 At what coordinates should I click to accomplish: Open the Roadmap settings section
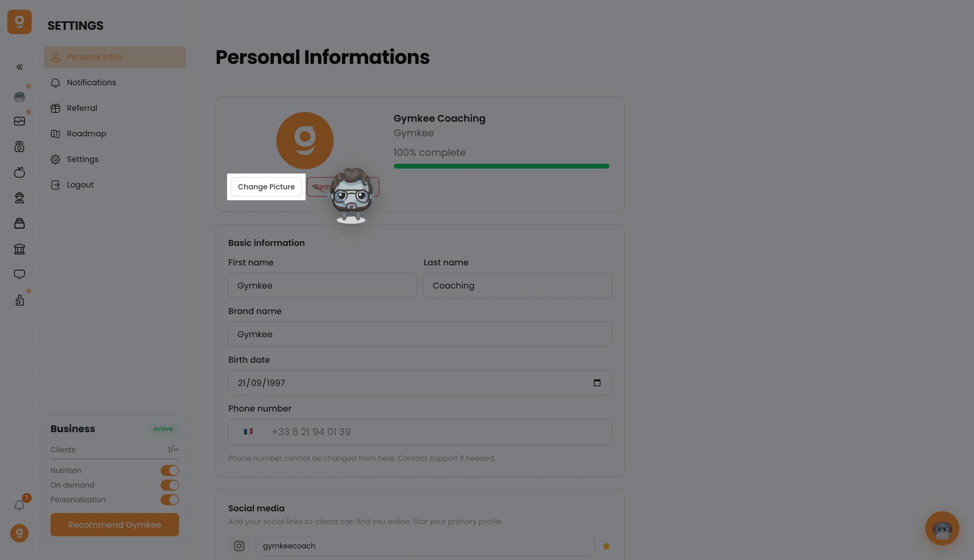point(115,134)
